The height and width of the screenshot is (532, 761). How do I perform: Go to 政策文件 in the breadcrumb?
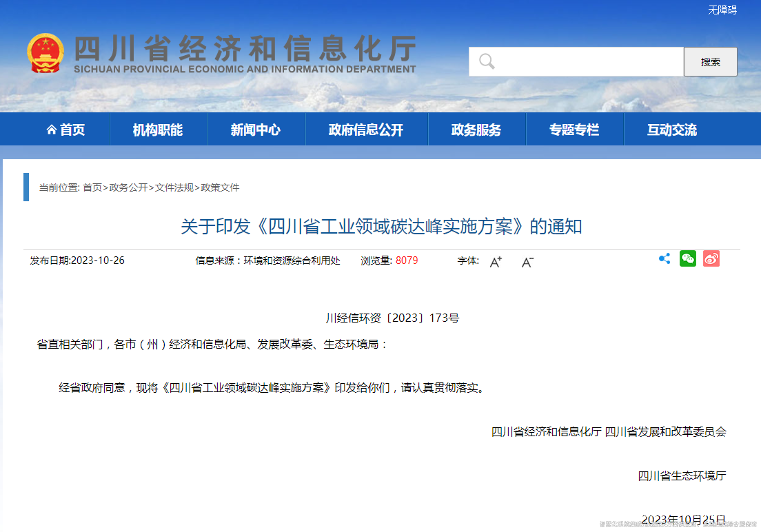(x=219, y=187)
